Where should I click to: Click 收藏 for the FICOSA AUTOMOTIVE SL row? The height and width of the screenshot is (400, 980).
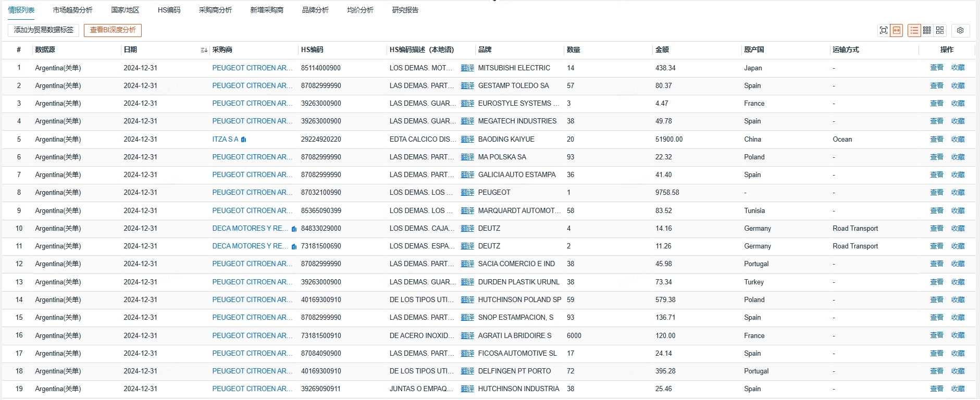958,353
